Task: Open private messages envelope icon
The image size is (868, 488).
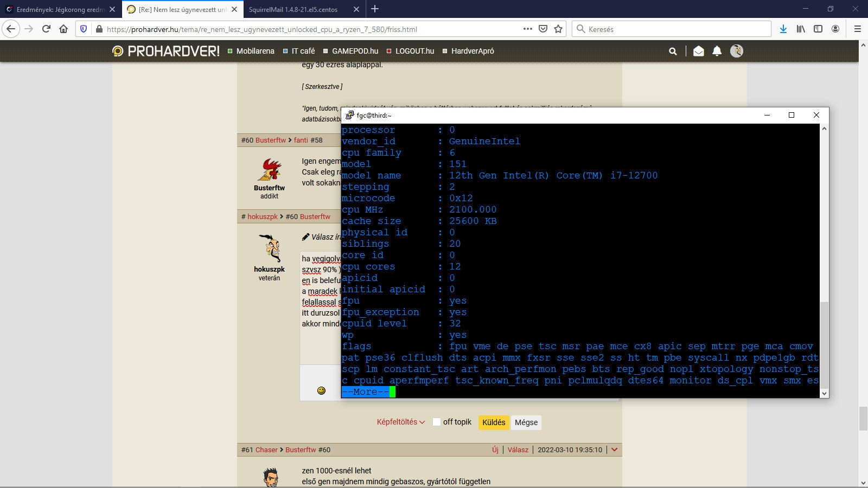Action: (699, 51)
